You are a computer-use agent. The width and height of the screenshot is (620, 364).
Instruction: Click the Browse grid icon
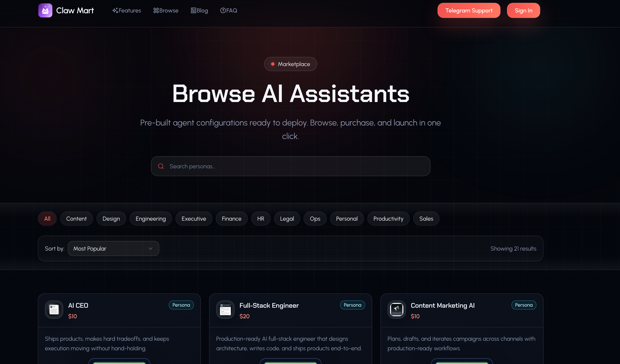coord(156,10)
